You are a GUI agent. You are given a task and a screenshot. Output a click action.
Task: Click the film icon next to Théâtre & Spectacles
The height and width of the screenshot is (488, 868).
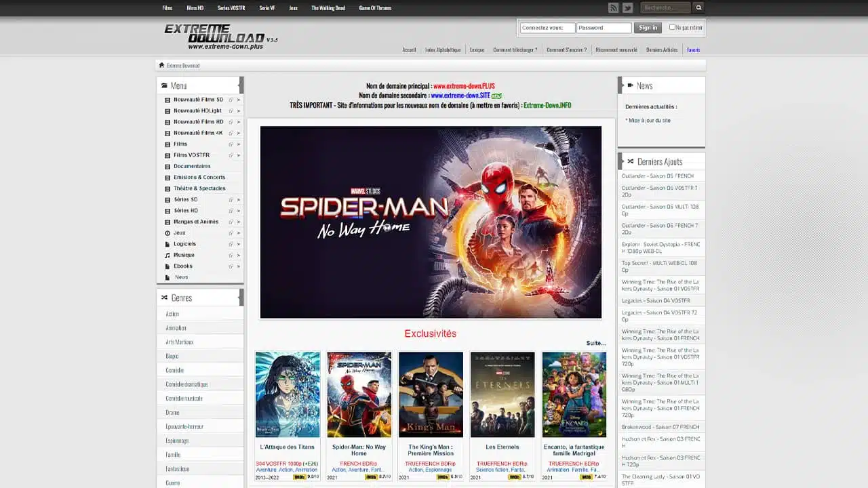point(167,188)
